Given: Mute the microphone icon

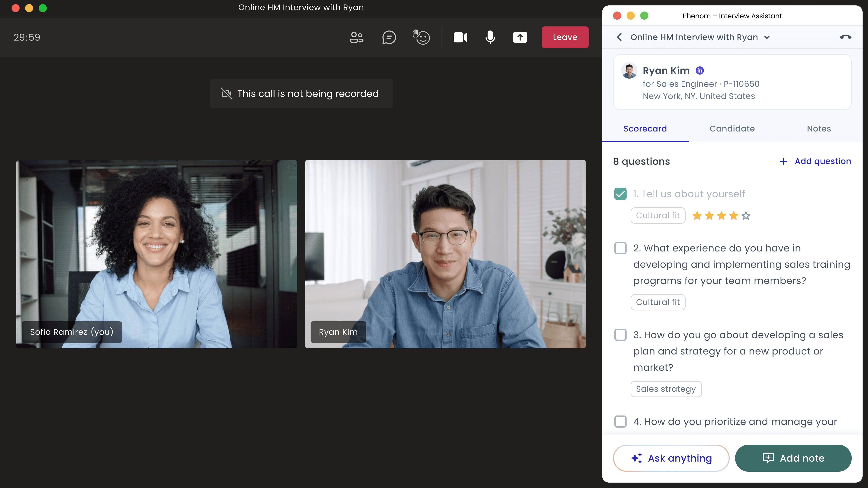Looking at the screenshot, I should (490, 37).
